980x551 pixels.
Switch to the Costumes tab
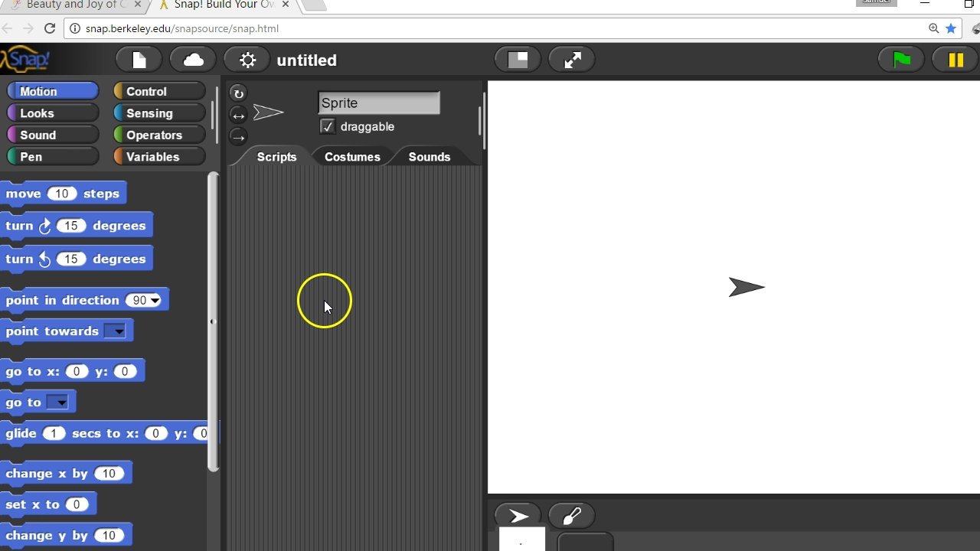click(x=352, y=156)
